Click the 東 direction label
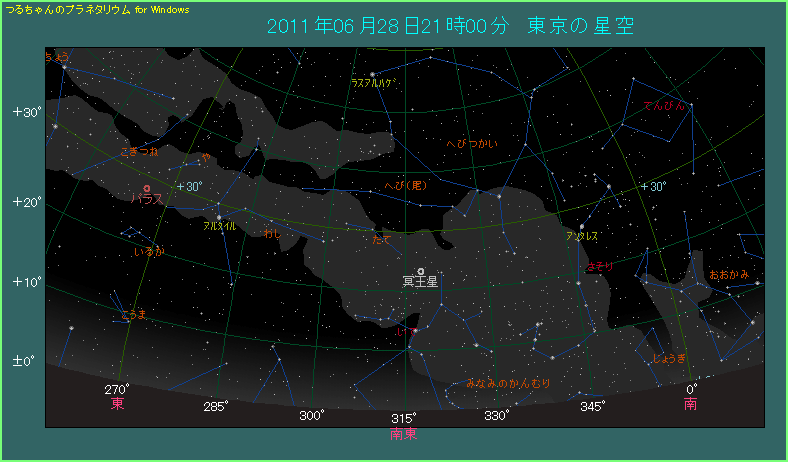This screenshot has width=788, height=462. (118, 404)
